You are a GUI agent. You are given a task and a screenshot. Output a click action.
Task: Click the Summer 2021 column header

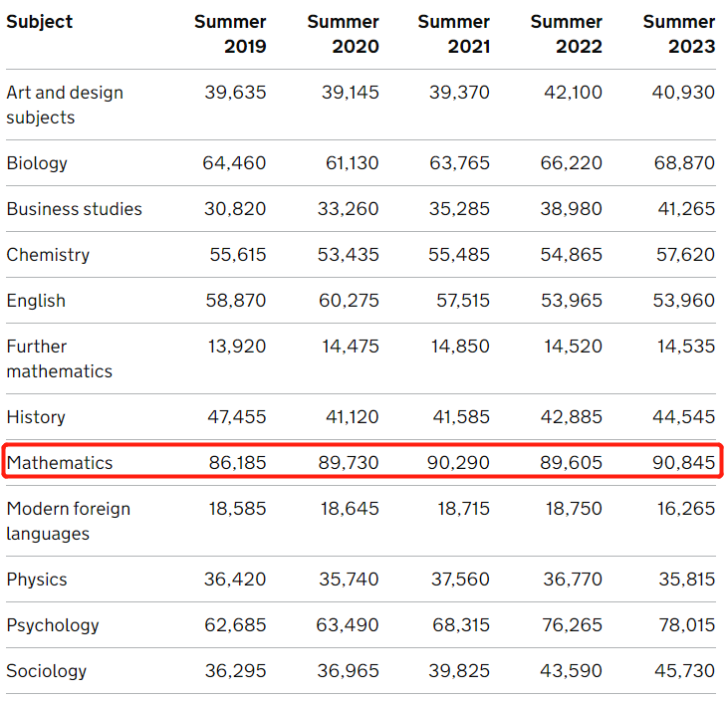pos(453,34)
